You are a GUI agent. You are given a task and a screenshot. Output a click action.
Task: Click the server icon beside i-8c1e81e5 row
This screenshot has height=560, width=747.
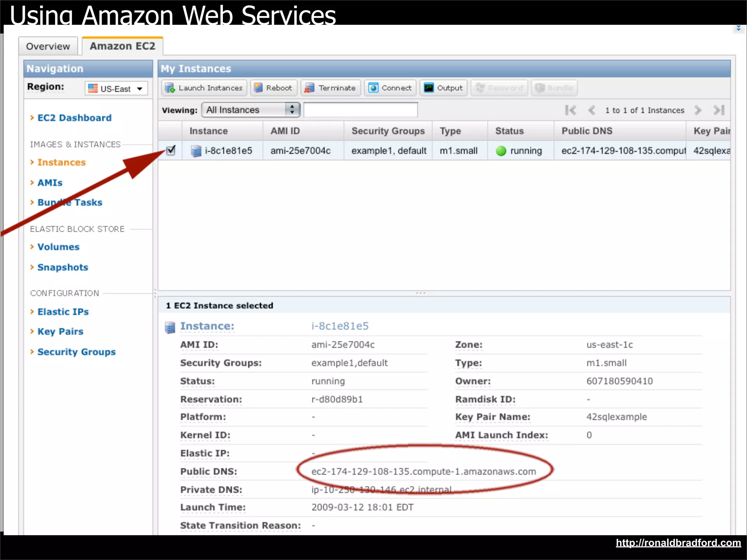pos(196,151)
